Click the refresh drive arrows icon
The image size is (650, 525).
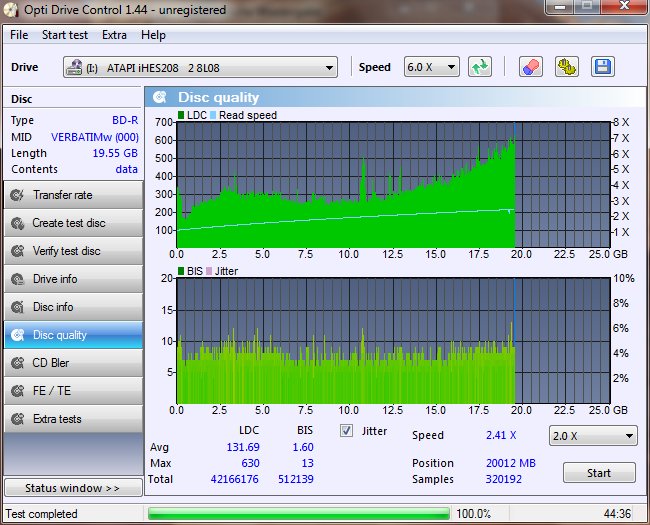[480, 67]
